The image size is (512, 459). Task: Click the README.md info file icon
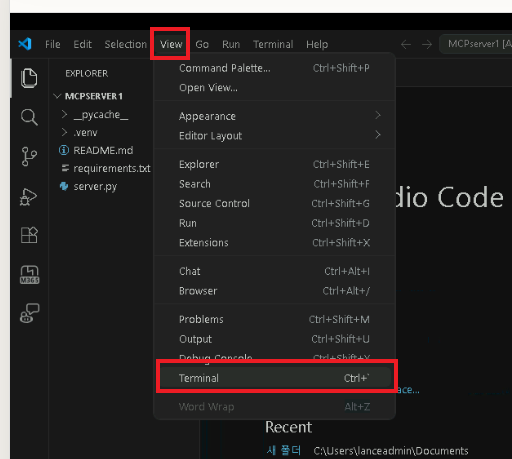pyautogui.click(x=64, y=150)
